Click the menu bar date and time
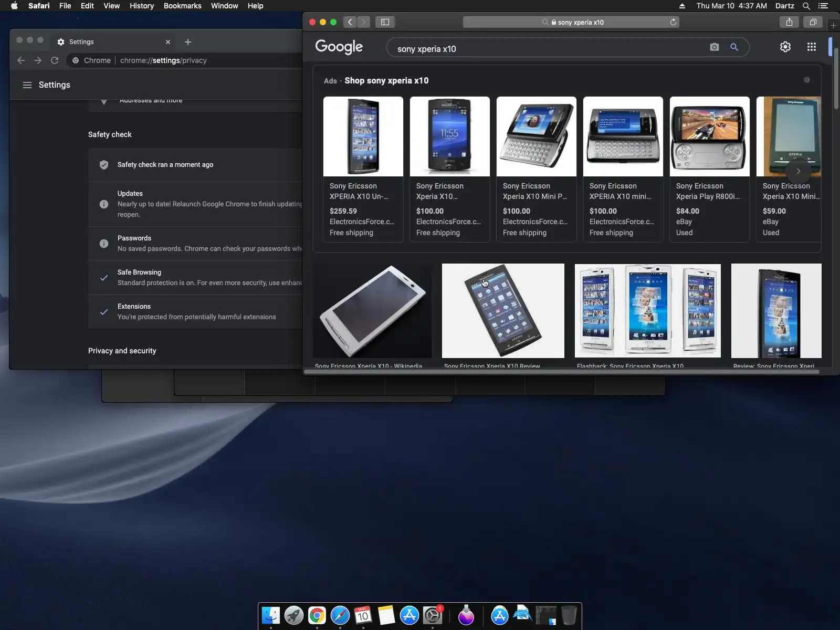This screenshot has width=840, height=630. pyautogui.click(x=731, y=6)
